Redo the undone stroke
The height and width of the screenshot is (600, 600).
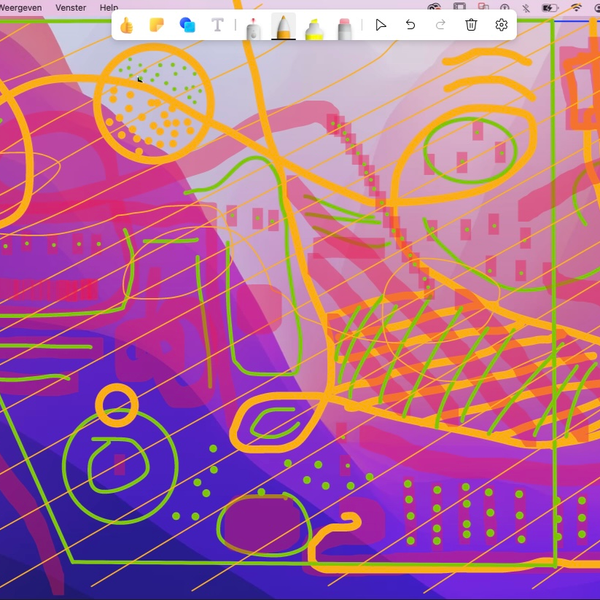(440, 25)
